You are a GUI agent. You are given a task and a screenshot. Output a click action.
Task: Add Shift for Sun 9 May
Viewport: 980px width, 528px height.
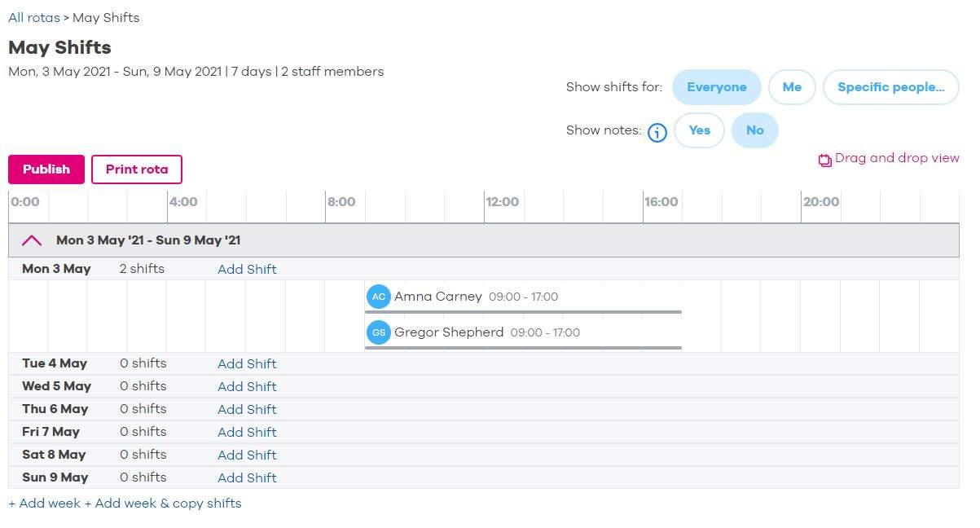coord(247,477)
